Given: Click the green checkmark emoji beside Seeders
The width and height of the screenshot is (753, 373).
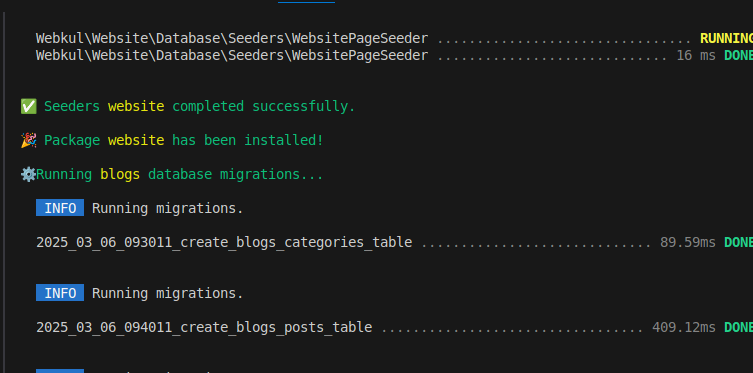Looking at the screenshot, I should point(28,106).
